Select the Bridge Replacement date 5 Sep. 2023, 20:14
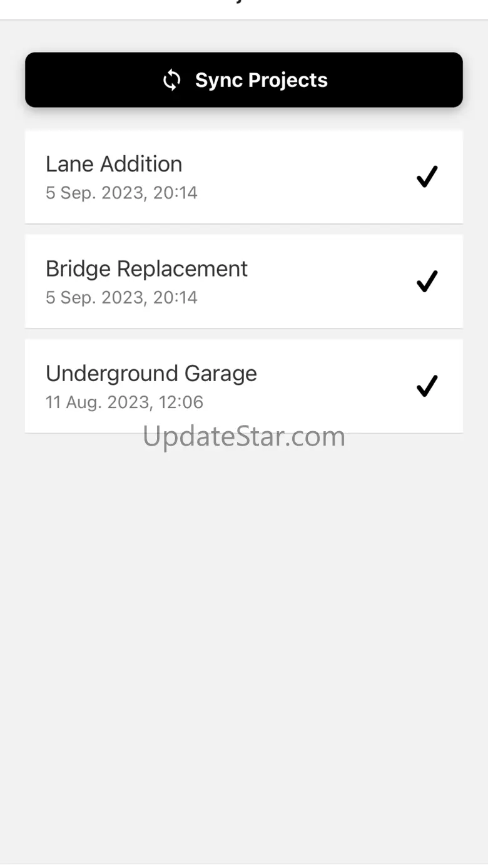 tap(121, 297)
